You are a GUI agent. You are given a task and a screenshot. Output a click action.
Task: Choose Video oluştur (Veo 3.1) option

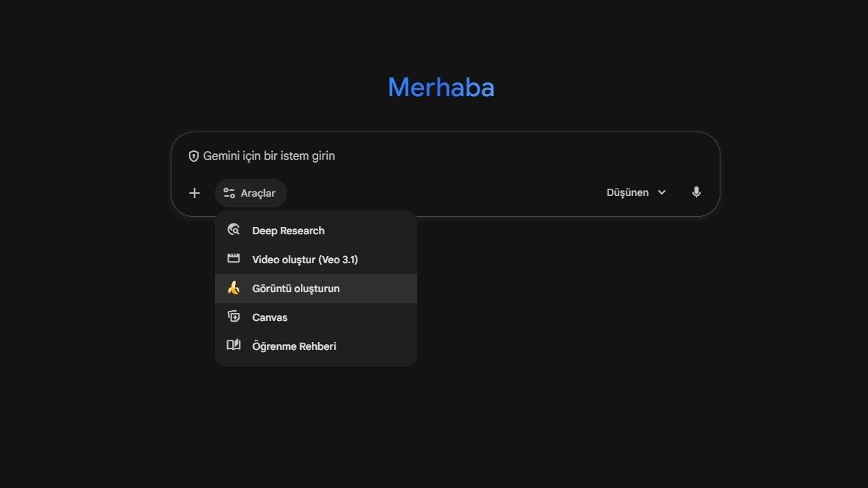(x=305, y=260)
